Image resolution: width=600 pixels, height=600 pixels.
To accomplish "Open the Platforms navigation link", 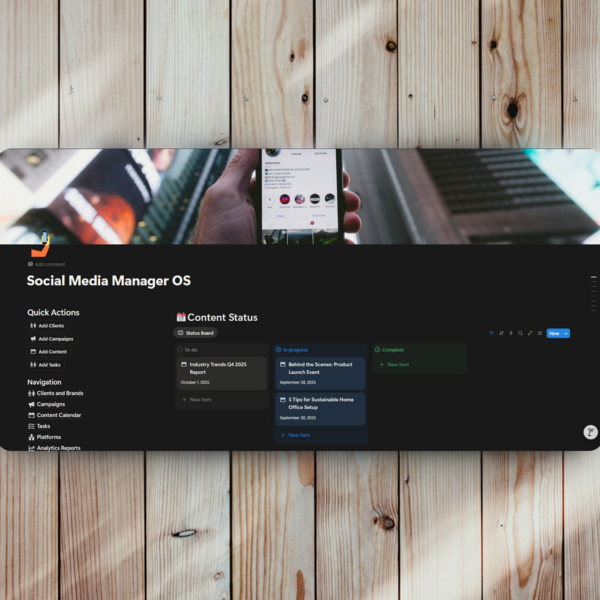I will click(44, 437).
